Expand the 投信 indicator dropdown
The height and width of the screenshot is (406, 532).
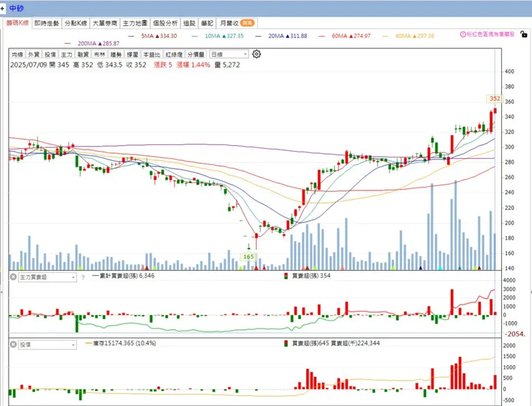[x=47, y=345]
